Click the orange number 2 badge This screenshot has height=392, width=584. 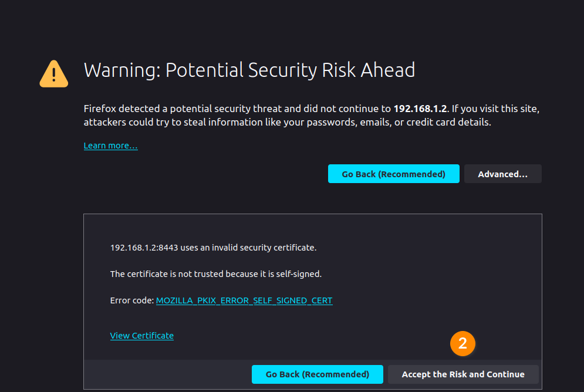click(x=463, y=343)
